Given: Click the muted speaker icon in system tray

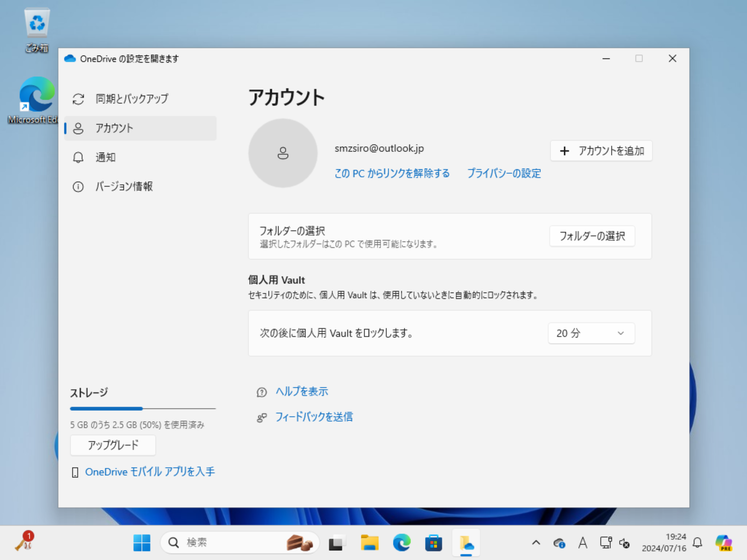Looking at the screenshot, I should (x=624, y=542).
